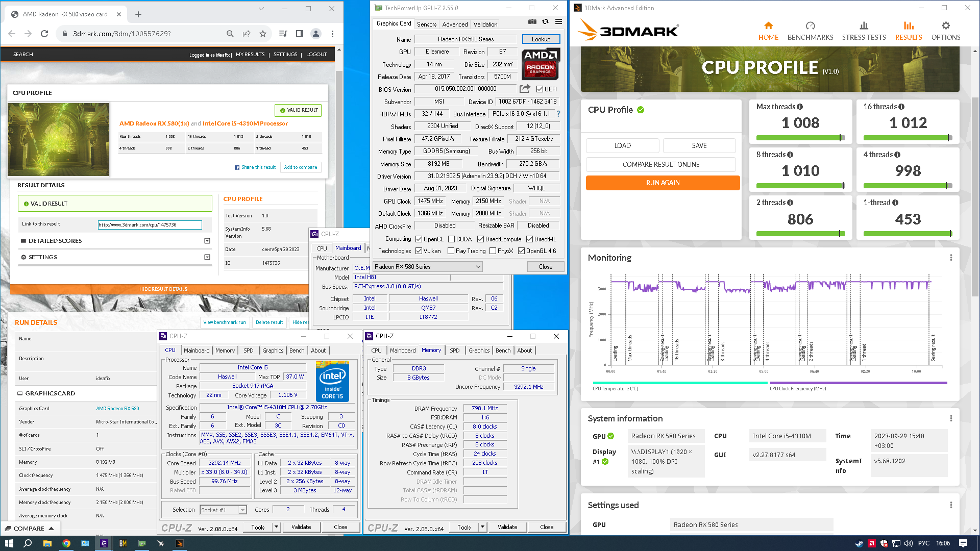Open Windows Start menu
The width and height of the screenshot is (980, 551).
coord(9,543)
